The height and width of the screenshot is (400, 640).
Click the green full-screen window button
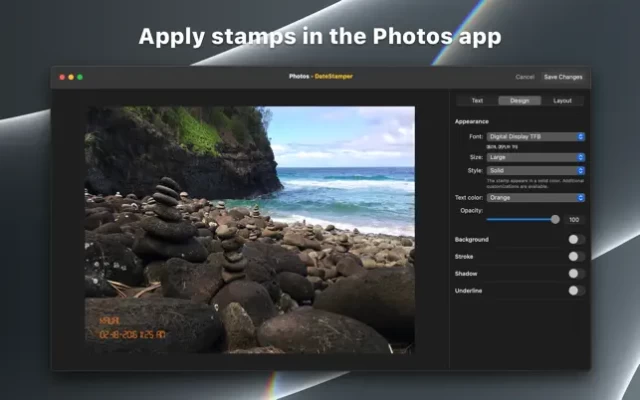pyautogui.click(x=79, y=77)
